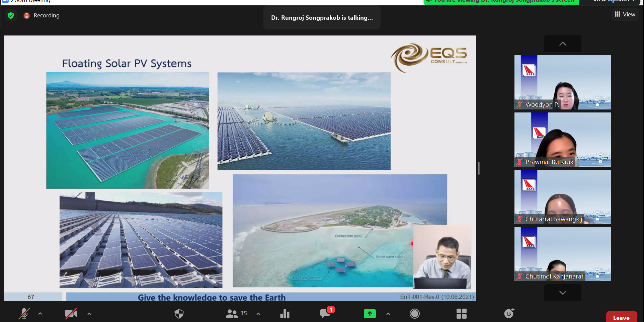Click the green Share Screen button
The image size is (644, 322).
coord(370,314)
